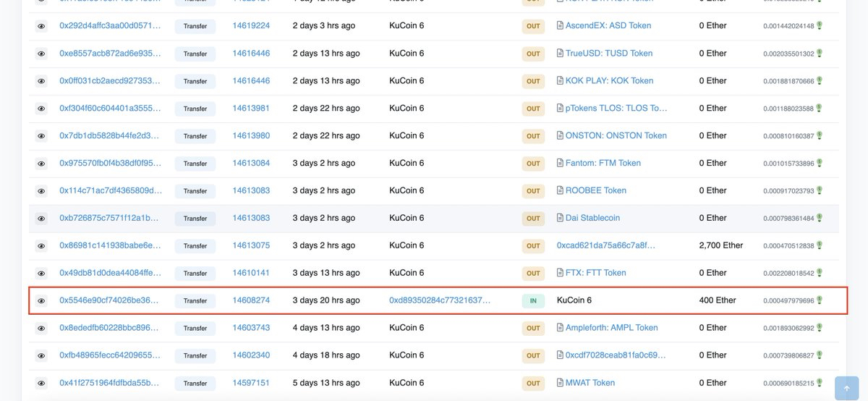Screen dimensions: 868x401
Task: Click Transfer badge in the FTX: FTT row
Action: pyautogui.click(x=195, y=273)
